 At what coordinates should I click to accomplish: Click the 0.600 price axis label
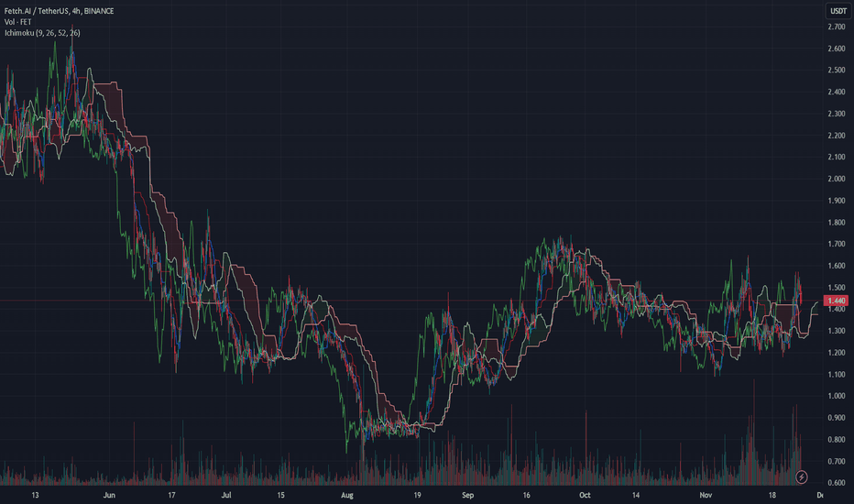point(837,483)
